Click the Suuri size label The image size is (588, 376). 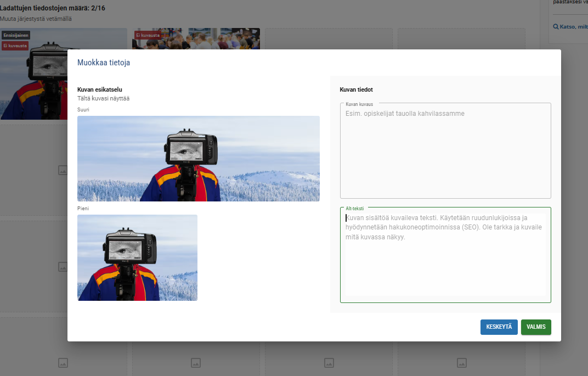tap(83, 110)
